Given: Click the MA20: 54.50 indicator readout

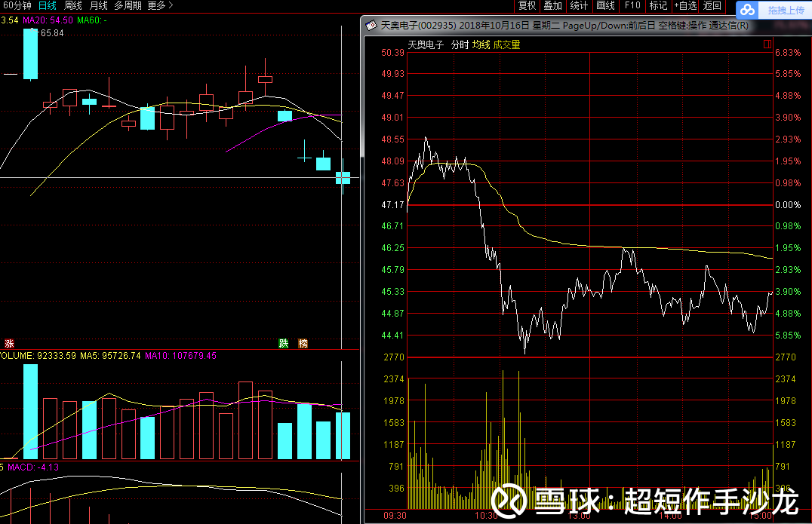Looking at the screenshot, I should pos(48,20).
